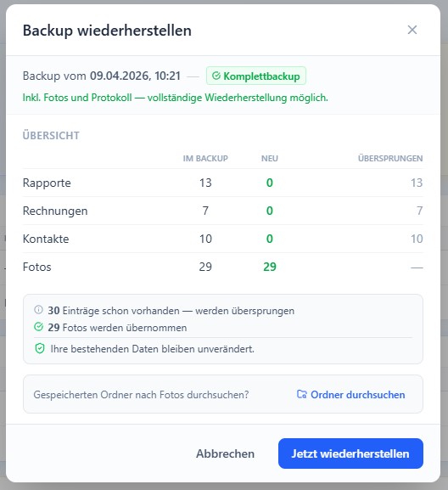Click 30 Einträge schon vorhanden message

point(171,311)
